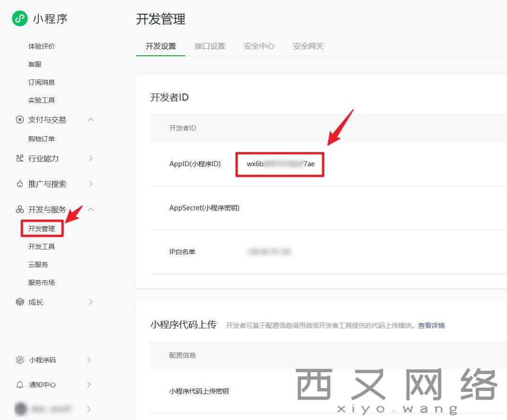
Task: Select 订阅消息 in the sidebar
Action: [x=42, y=82]
